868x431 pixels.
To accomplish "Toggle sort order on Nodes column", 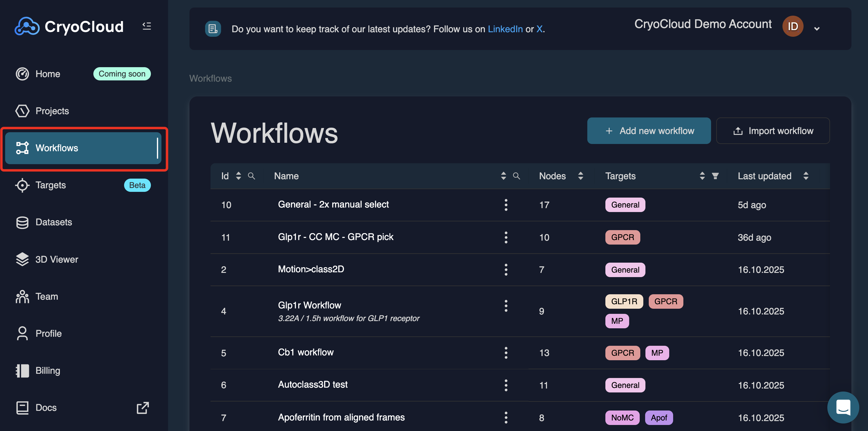I will pos(581,176).
